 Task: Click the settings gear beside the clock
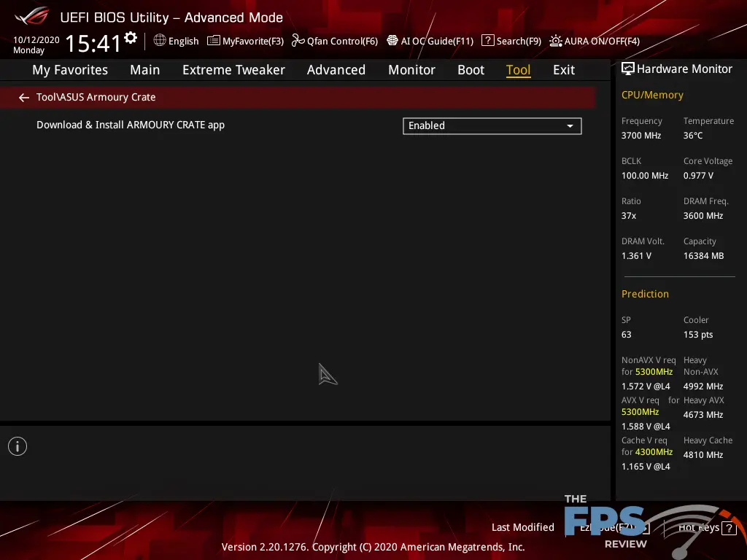131,38
